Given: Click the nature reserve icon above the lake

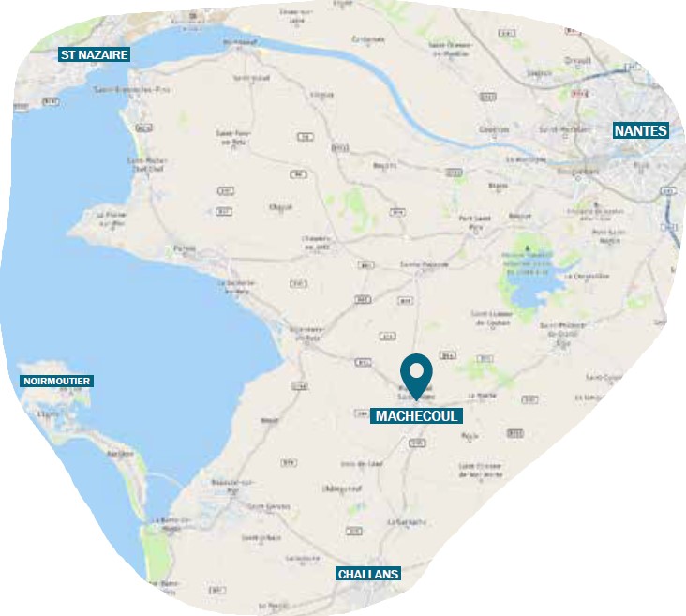Looking at the screenshot, I should pyautogui.click(x=528, y=248).
